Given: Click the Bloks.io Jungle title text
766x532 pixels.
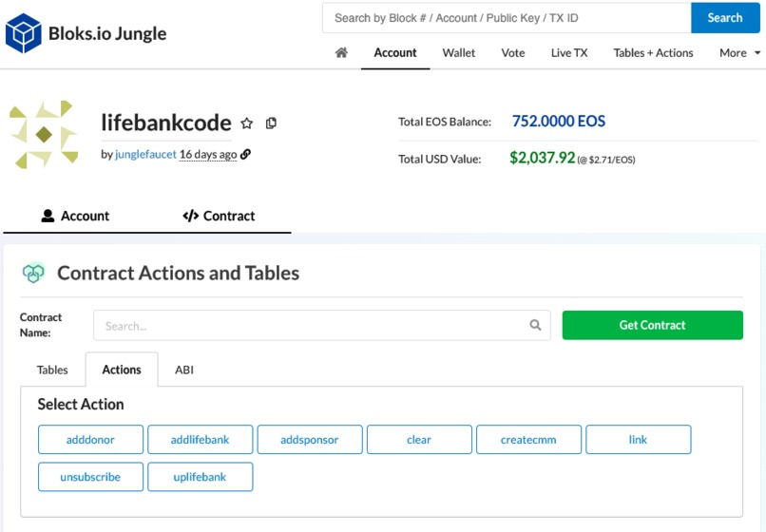Looking at the screenshot, I should [107, 33].
